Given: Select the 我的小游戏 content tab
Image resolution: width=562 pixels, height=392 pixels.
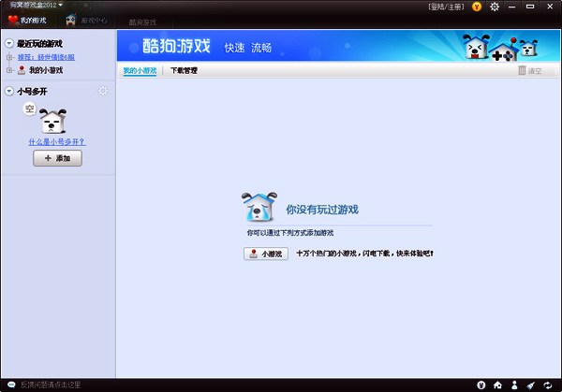Looking at the screenshot, I should 140,70.
